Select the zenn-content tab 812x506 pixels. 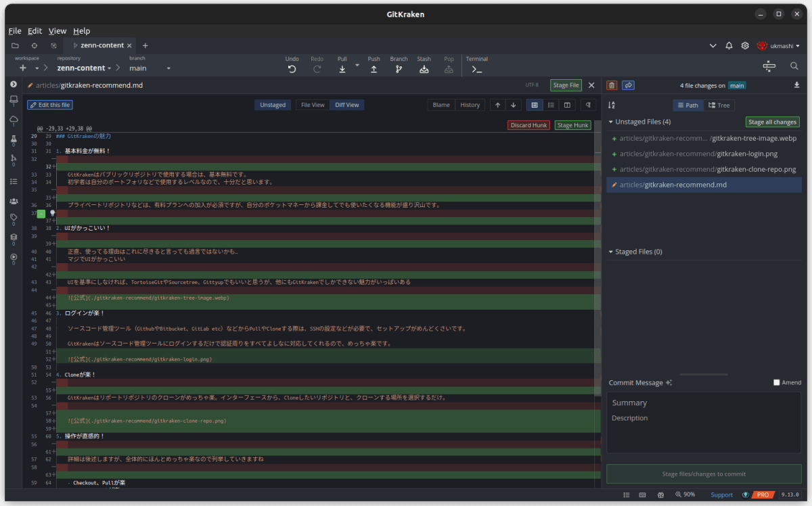coord(98,45)
